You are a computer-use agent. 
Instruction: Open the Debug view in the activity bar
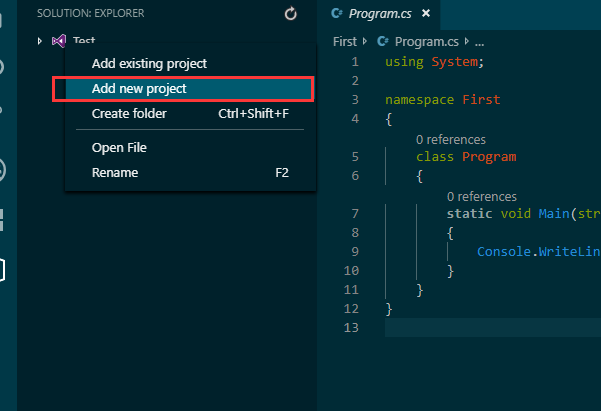[x=3, y=168]
